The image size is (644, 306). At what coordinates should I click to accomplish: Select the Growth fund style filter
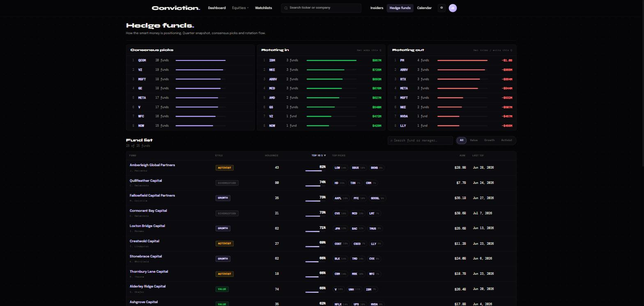click(x=489, y=140)
